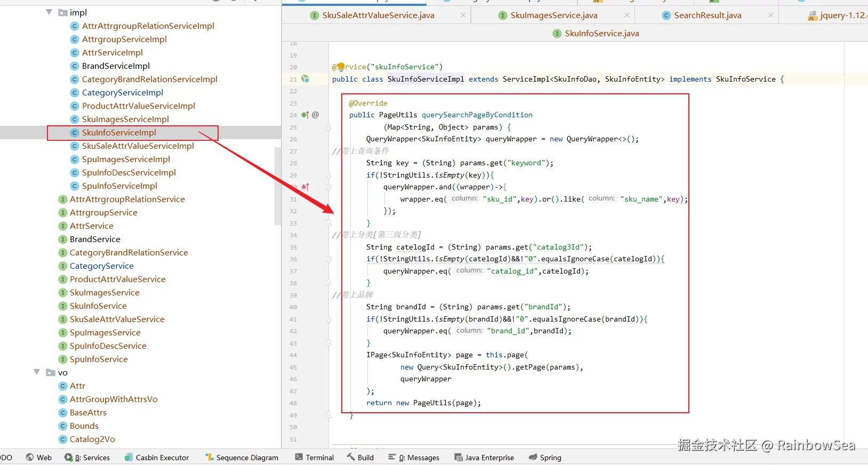Open the Terminal tool window
The width and height of the screenshot is (868, 465).
(315, 458)
